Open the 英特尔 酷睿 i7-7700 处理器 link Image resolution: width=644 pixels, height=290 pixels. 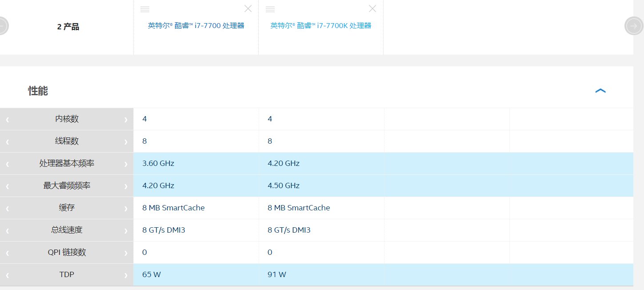tap(196, 25)
